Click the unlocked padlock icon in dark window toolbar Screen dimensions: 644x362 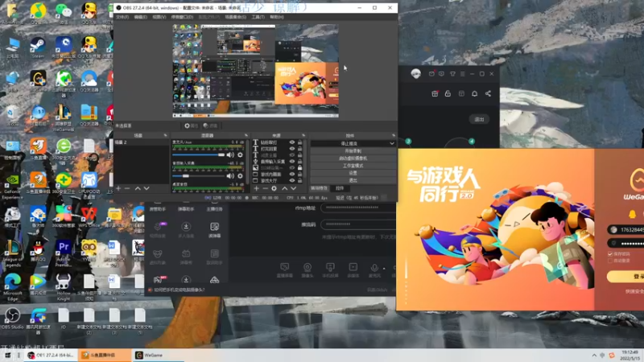tap(448, 93)
